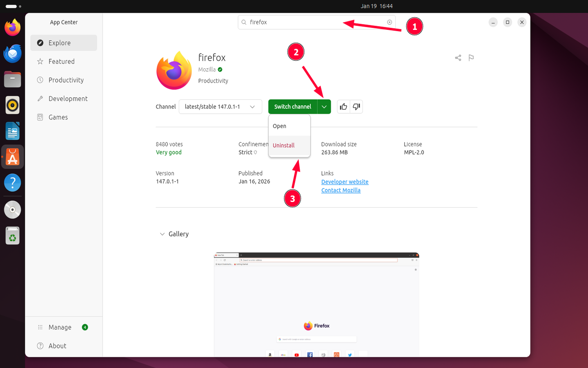Image resolution: width=588 pixels, height=368 pixels.
Task: Flag the firefox app for review
Action: [471, 58]
